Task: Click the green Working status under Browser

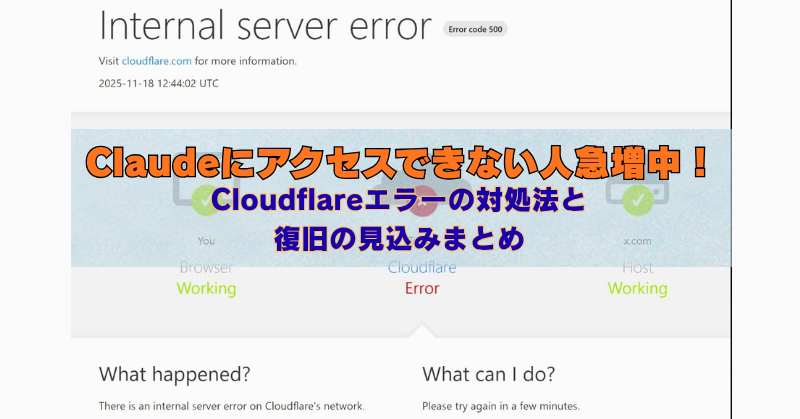Action: click(206, 288)
